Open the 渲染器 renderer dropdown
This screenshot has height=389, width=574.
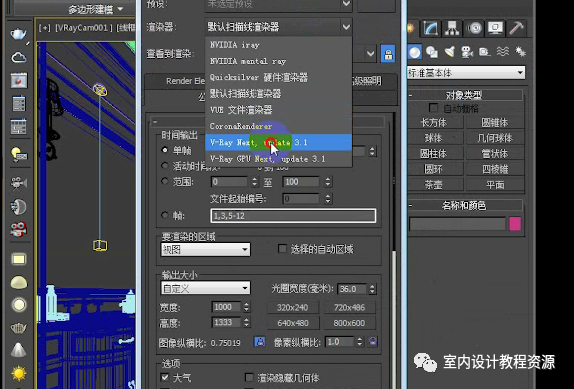279,27
